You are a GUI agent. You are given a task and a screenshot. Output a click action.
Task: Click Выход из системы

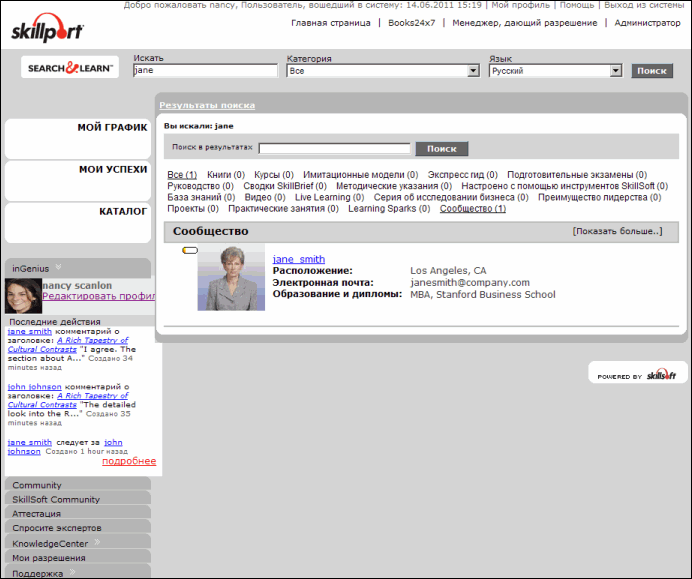pos(644,5)
